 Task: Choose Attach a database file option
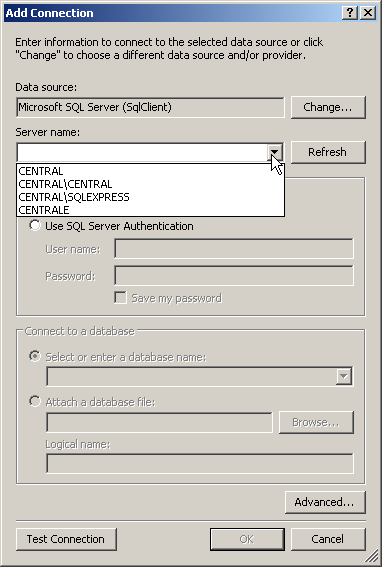click(x=35, y=401)
